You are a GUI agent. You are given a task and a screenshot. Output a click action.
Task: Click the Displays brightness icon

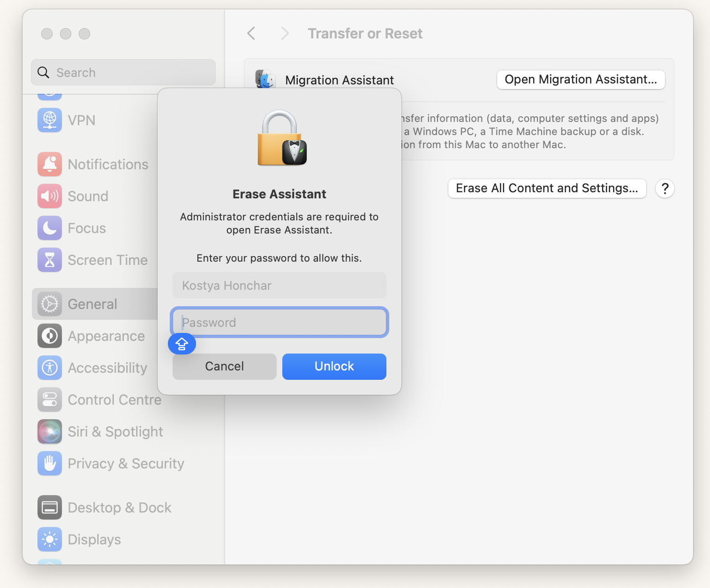[x=49, y=539]
